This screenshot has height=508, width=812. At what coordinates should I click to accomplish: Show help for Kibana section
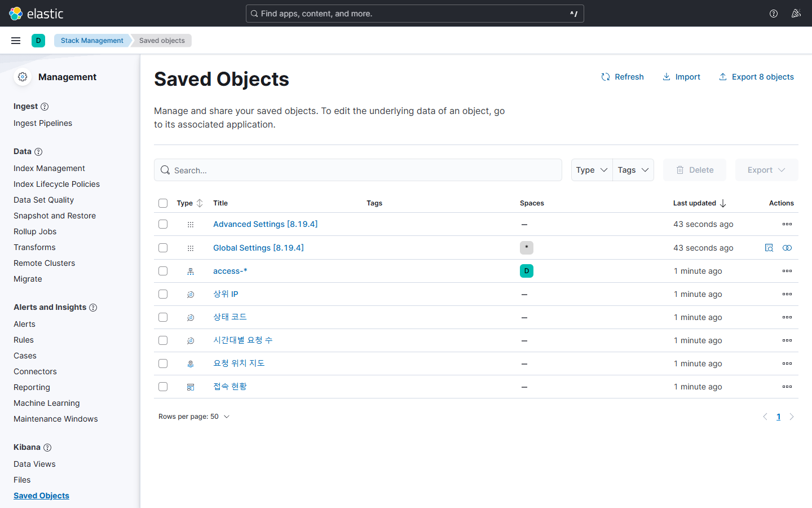coord(47,448)
